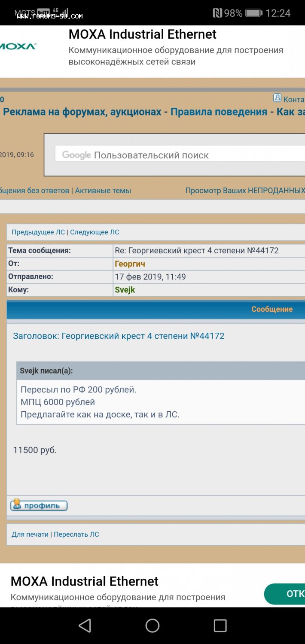Tap the NFC status icon

[217, 13]
